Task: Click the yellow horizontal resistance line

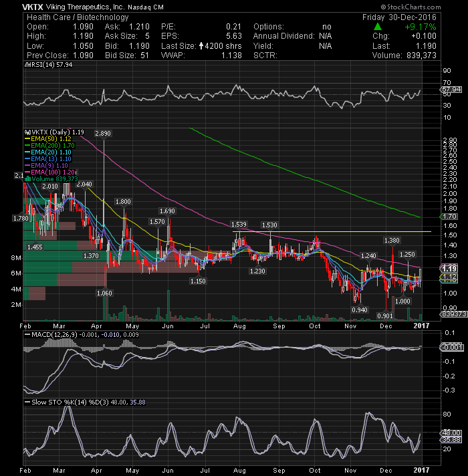Action: pos(332,231)
